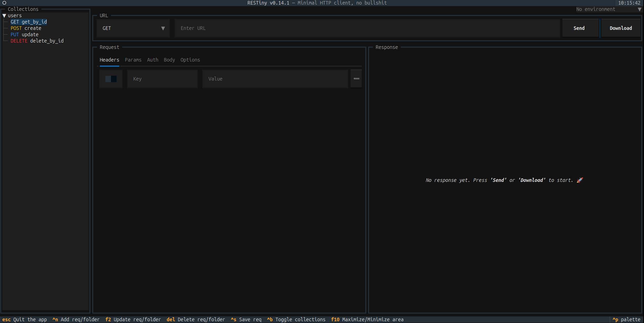Click the ^b Toggle collections shortcut
Viewport: 644px width, 323px height.
click(296, 319)
